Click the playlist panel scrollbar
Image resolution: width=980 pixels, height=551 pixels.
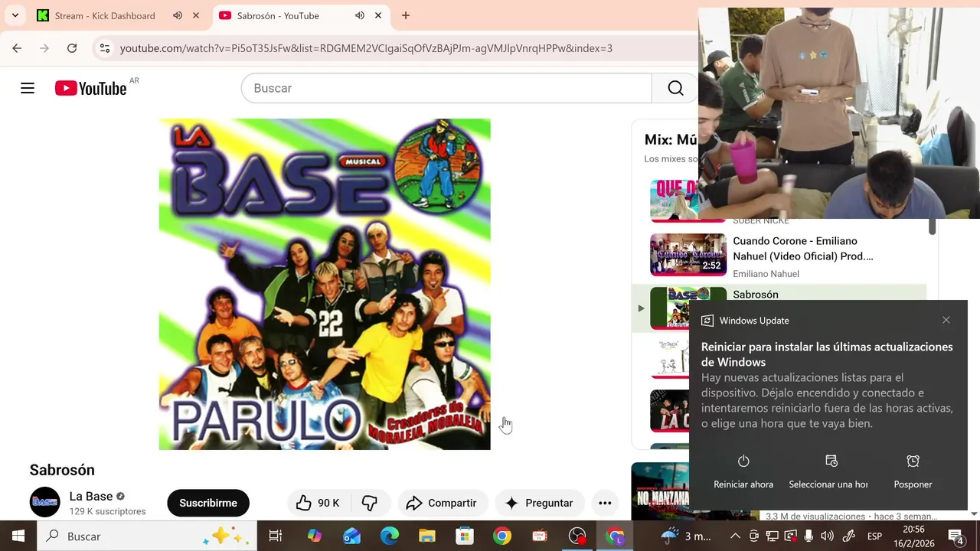[932, 226]
